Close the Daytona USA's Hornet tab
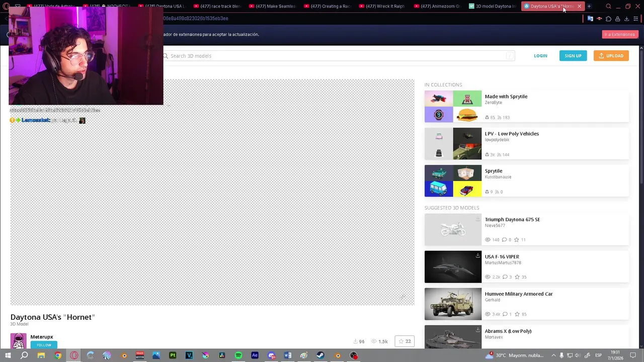 pos(579,7)
